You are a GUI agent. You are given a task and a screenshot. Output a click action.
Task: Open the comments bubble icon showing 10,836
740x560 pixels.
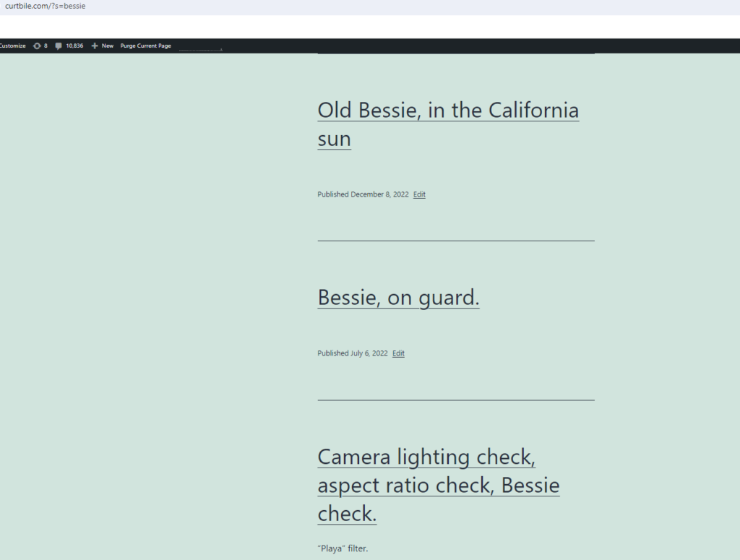tap(69, 46)
